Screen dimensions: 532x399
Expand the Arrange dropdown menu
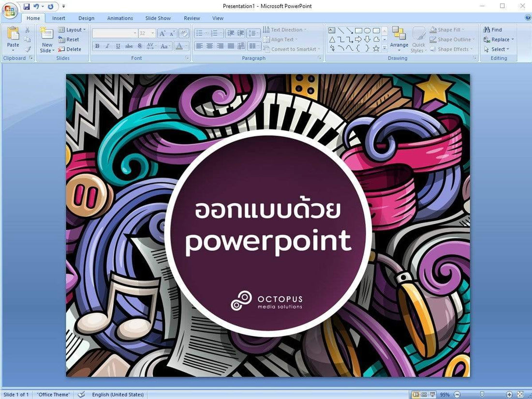click(x=399, y=39)
